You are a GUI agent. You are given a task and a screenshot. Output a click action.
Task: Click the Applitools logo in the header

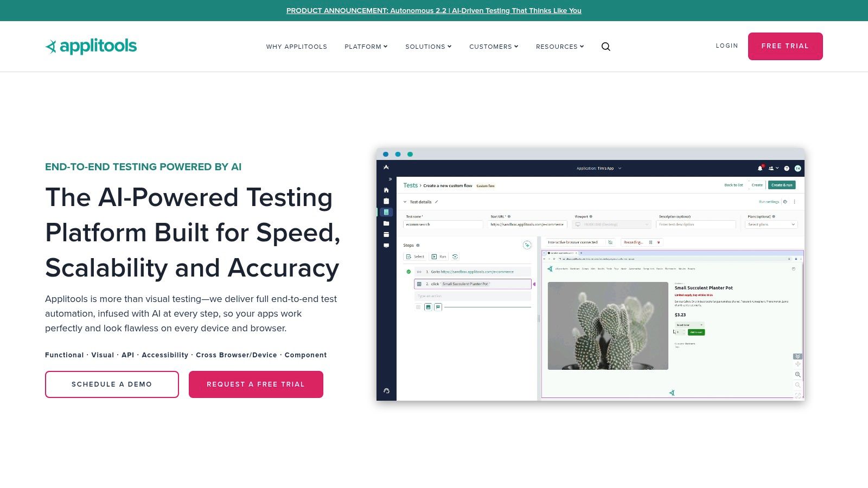pyautogui.click(x=91, y=47)
